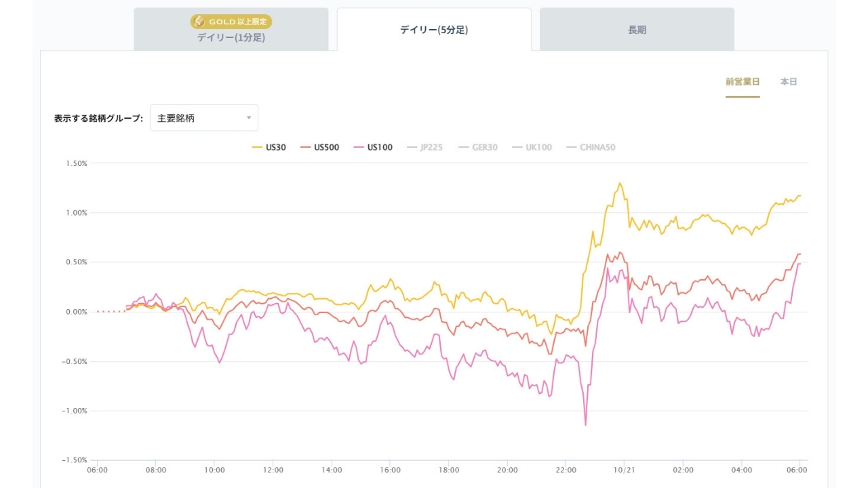This screenshot has height=488, width=868.
Task: Open the 主要銘柄 group dropdown
Action: 204,118
